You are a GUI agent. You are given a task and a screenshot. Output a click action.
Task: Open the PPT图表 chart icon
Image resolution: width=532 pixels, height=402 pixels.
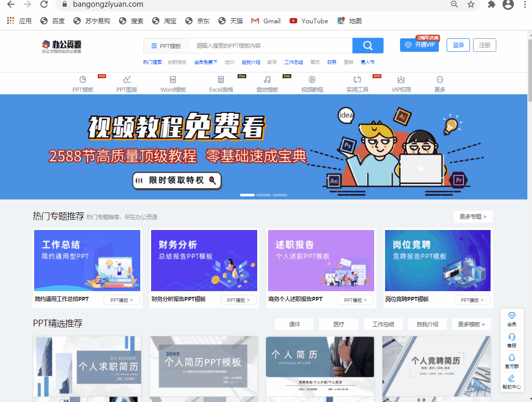click(x=127, y=80)
